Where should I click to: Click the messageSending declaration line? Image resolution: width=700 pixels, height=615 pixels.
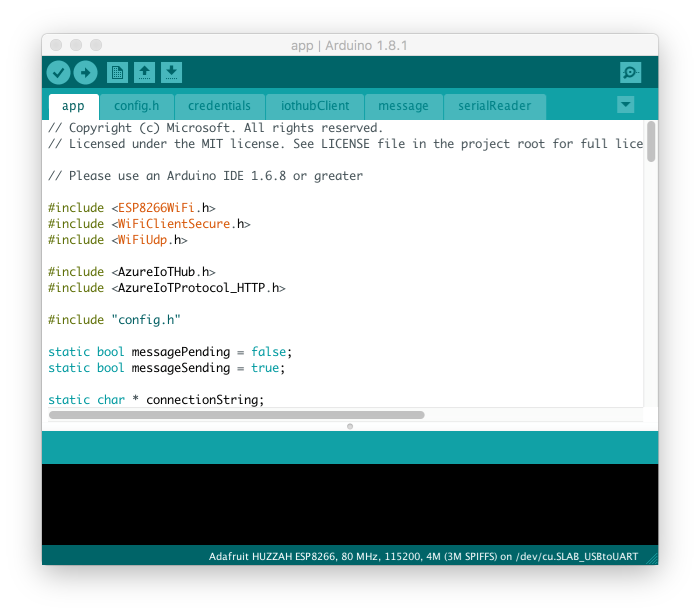click(166, 367)
